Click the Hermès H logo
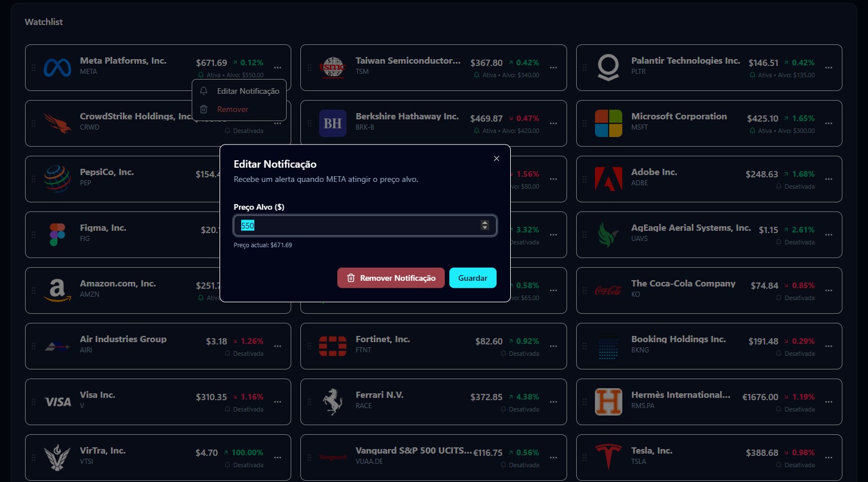The width and height of the screenshot is (868, 482). pos(608,402)
